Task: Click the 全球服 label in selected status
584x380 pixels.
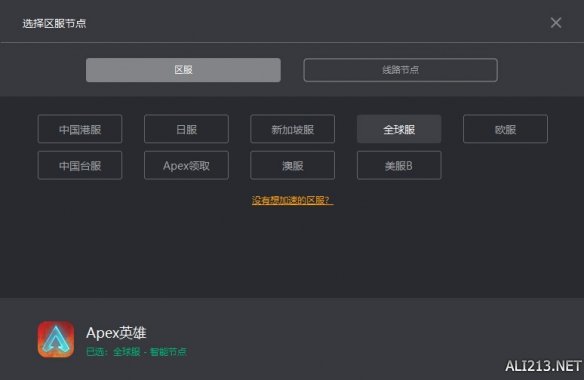Action: [127, 352]
